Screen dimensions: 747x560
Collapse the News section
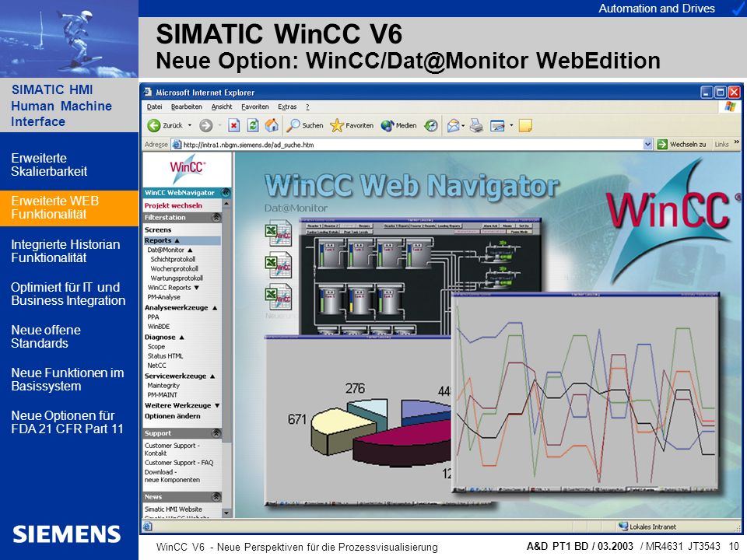pos(216,497)
